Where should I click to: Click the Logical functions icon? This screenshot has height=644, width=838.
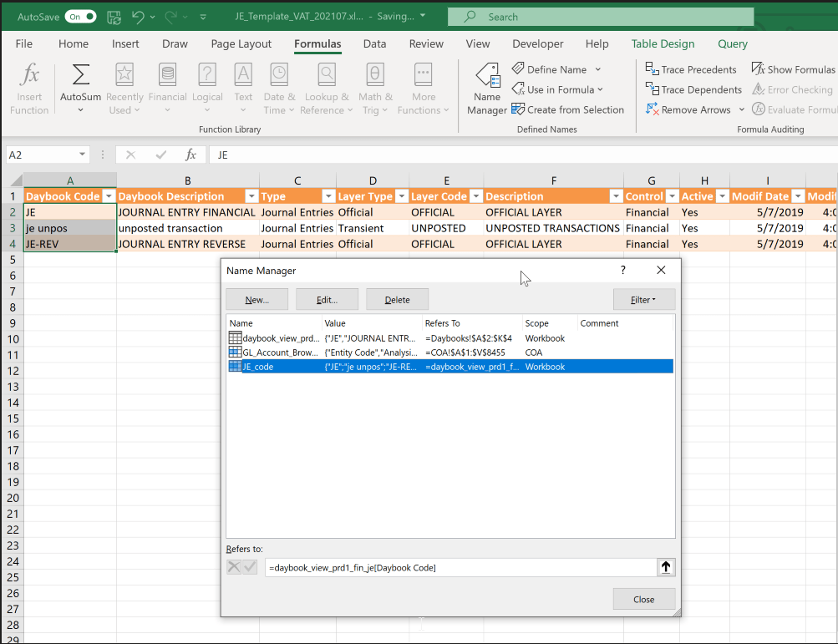tap(206, 84)
